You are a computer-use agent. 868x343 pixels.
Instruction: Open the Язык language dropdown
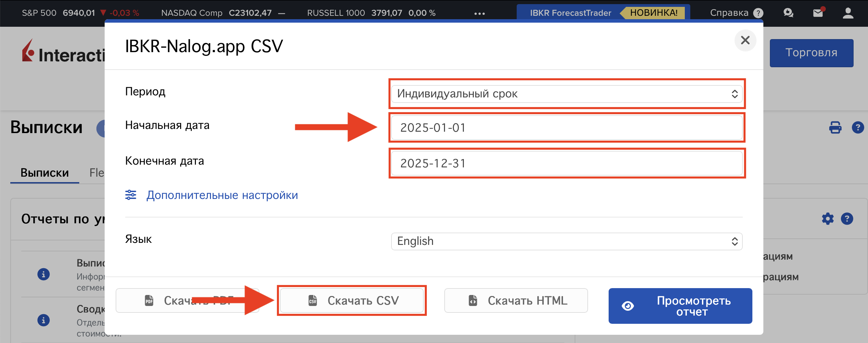pyautogui.click(x=567, y=241)
